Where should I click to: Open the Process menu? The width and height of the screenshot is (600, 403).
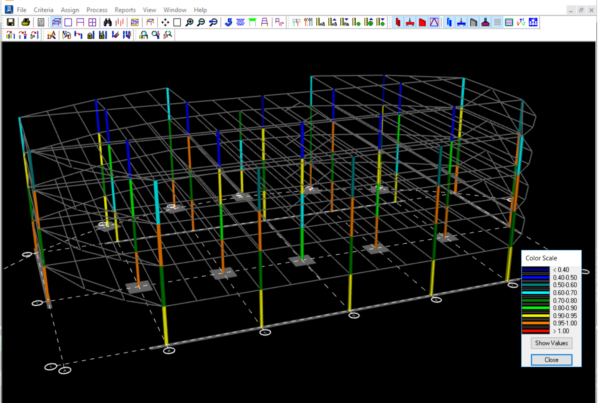click(97, 8)
